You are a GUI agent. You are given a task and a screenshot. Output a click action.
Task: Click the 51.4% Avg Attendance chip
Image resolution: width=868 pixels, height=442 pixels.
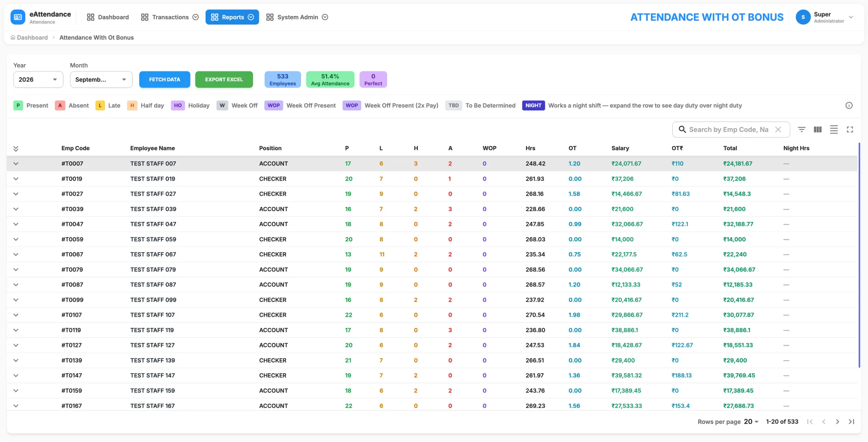click(x=330, y=80)
